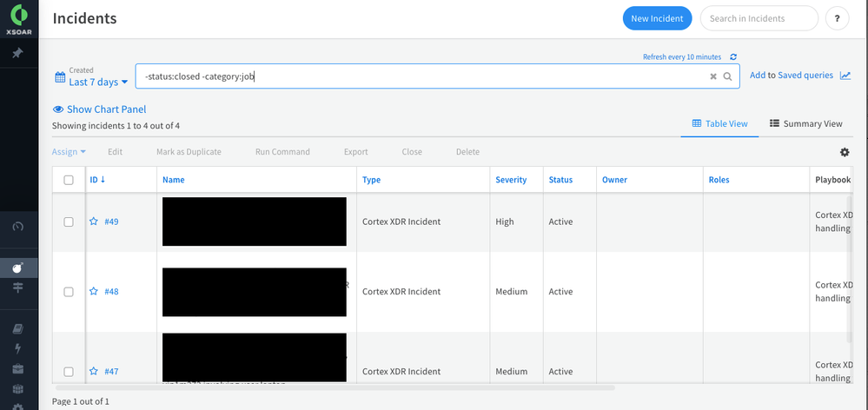This screenshot has height=410, width=868.
Task: Expand the Assign dropdown menu
Action: click(x=69, y=152)
